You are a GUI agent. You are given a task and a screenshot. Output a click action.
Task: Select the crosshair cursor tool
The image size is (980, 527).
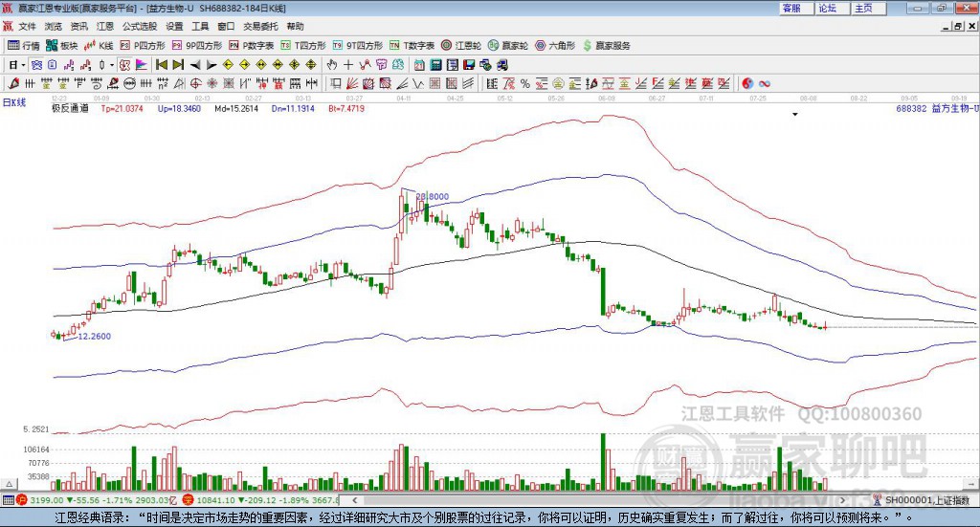(x=348, y=65)
